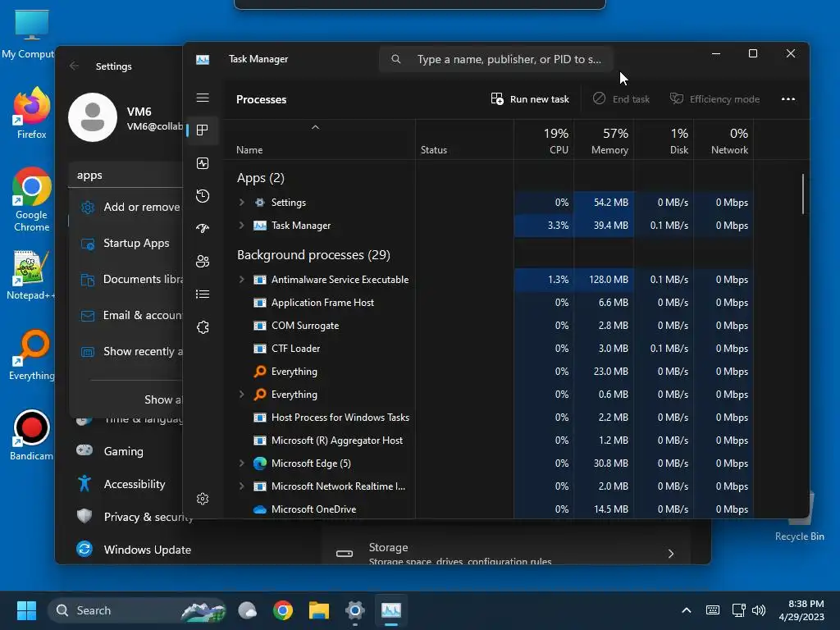This screenshot has height=630, width=840.
Task: Open Google Chrome from the taskbar
Action: click(283, 610)
